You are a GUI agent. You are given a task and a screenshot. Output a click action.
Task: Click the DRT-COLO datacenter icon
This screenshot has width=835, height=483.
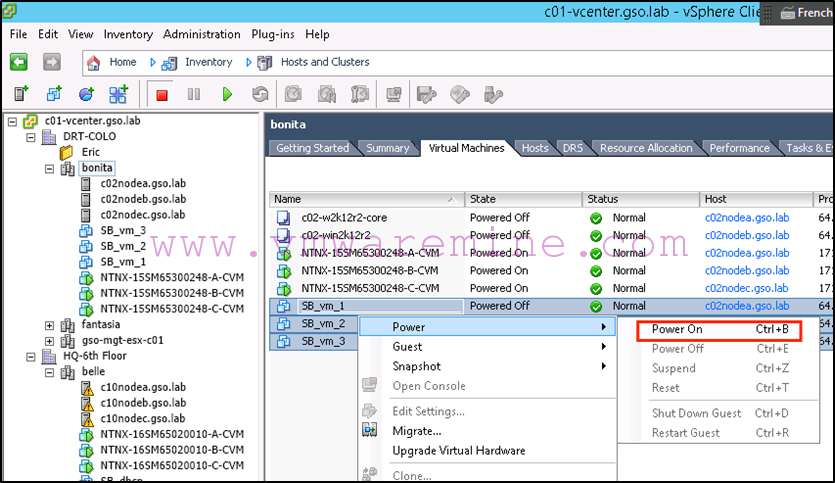(49, 137)
